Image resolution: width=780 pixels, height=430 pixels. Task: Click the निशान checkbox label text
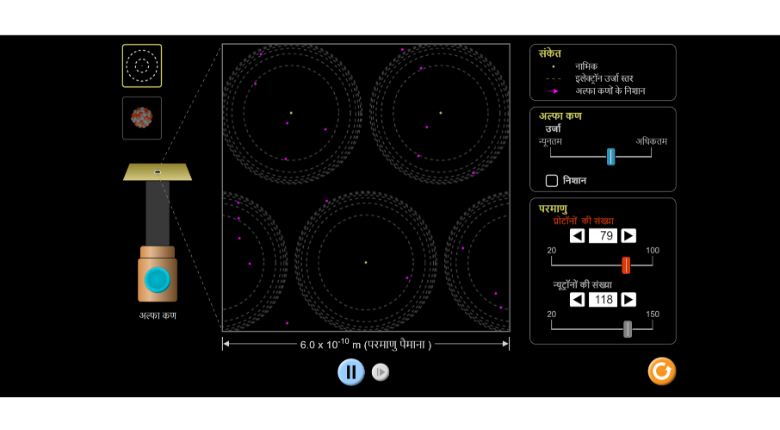click(x=574, y=181)
